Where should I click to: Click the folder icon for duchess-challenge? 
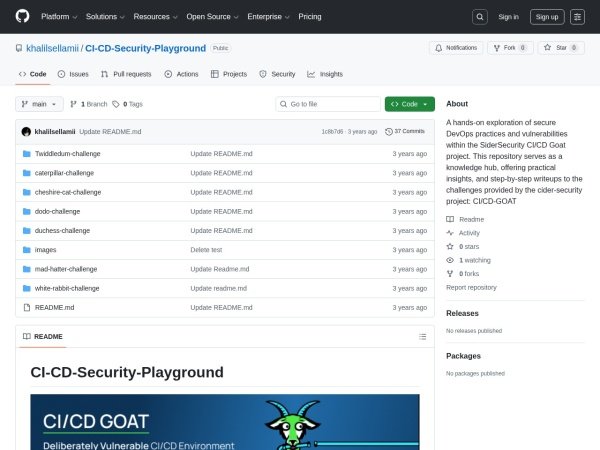pos(26,230)
